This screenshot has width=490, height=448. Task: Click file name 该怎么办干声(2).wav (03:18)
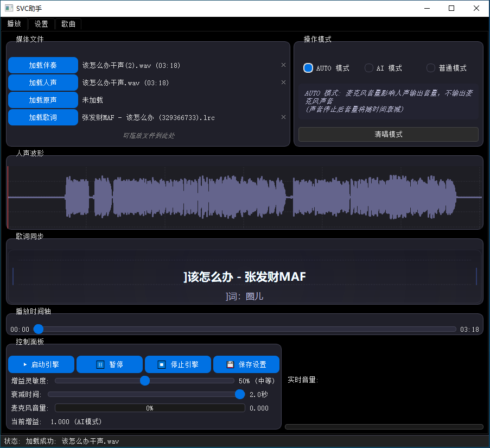[131, 65]
